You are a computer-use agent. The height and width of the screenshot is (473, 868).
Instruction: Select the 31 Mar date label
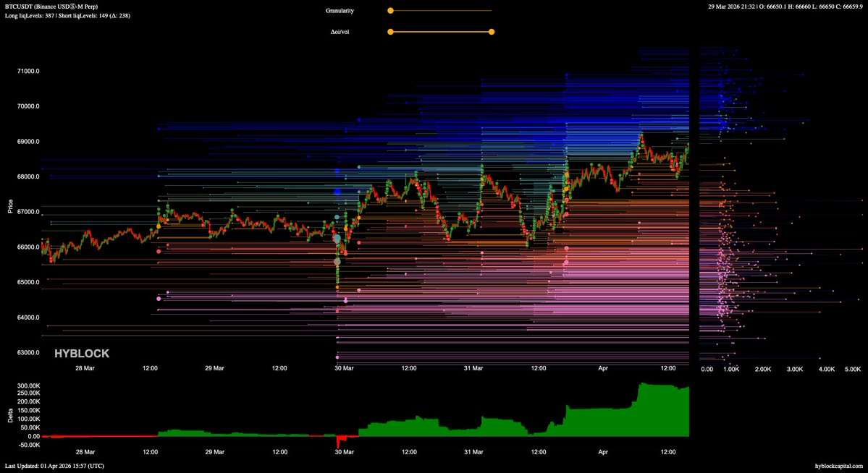click(x=473, y=369)
